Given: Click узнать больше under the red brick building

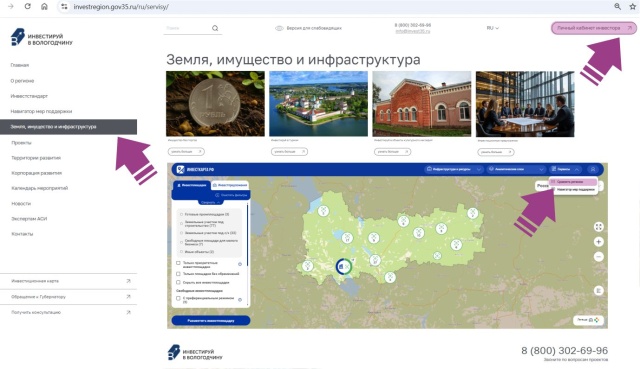Looking at the screenshot, I should 393,151.
